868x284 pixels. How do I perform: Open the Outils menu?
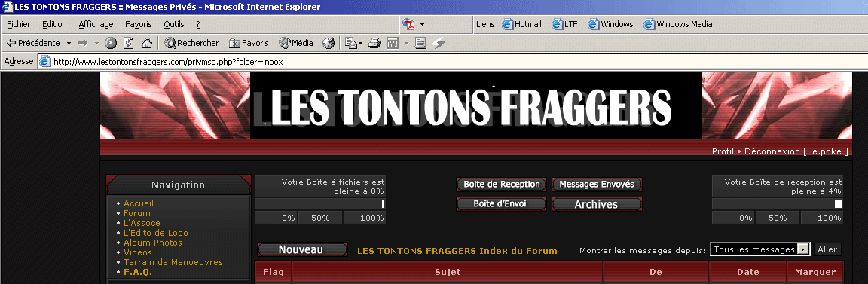pyautogui.click(x=174, y=24)
